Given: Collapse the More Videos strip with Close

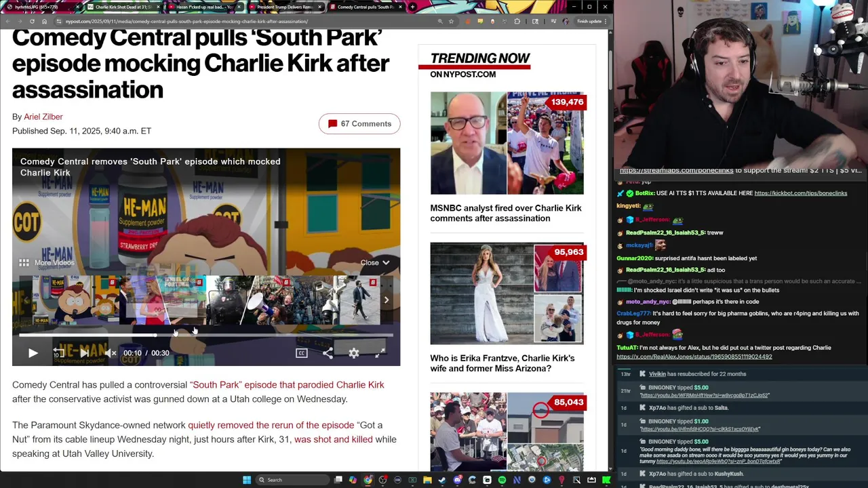Looking at the screenshot, I should tap(375, 262).
